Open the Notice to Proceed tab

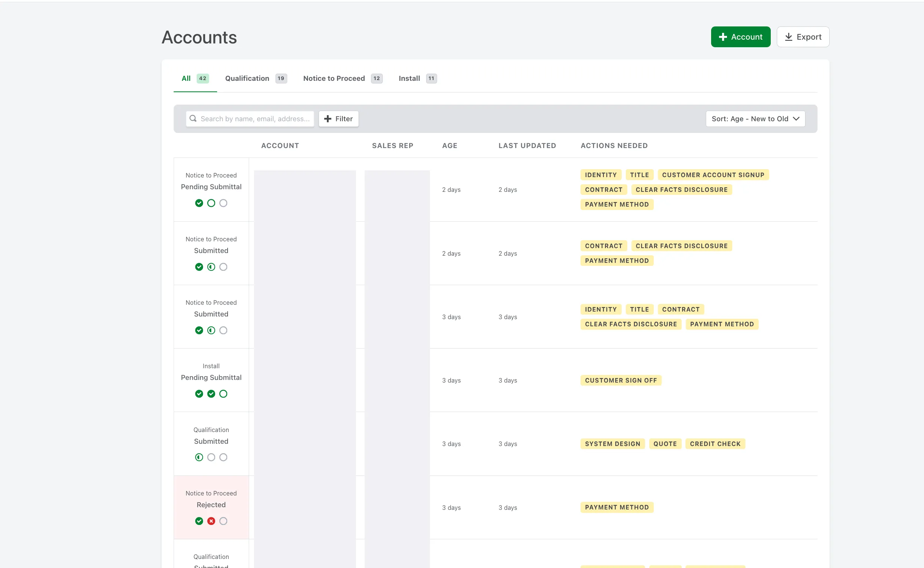343,78
